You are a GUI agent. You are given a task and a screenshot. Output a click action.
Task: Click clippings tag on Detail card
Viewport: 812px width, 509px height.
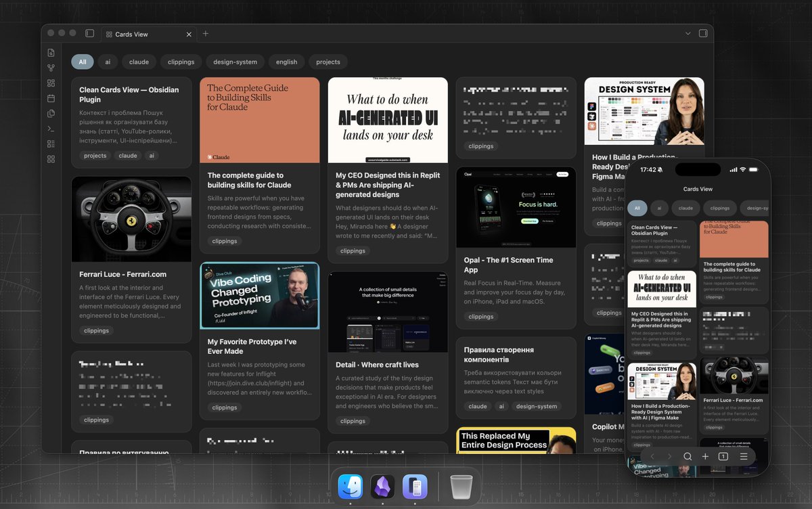coord(353,421)
